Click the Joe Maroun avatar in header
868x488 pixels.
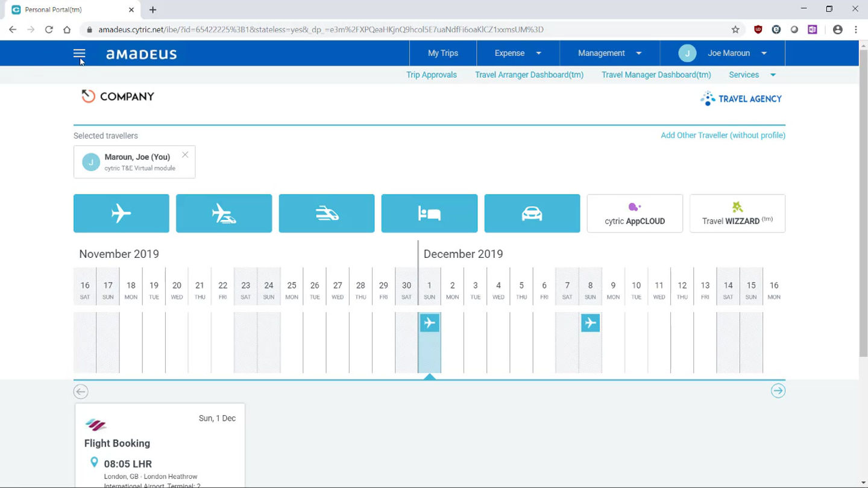point(687,53)
